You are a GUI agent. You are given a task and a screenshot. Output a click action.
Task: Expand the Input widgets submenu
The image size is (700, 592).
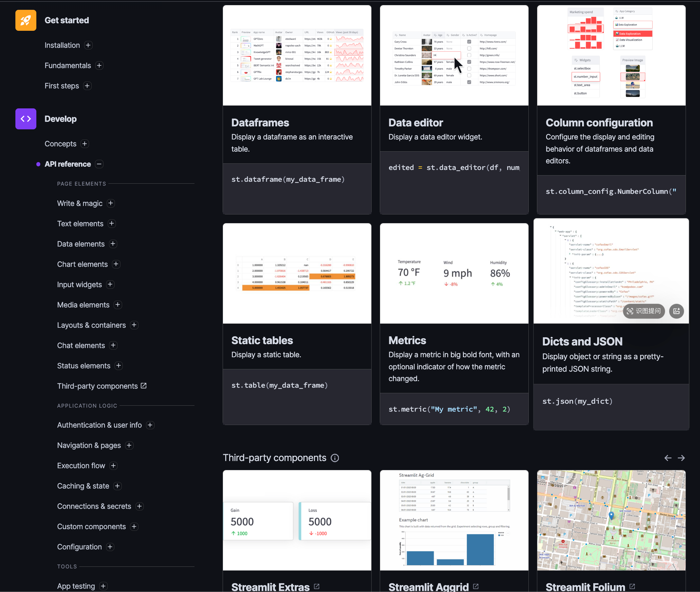coord(110,284)
